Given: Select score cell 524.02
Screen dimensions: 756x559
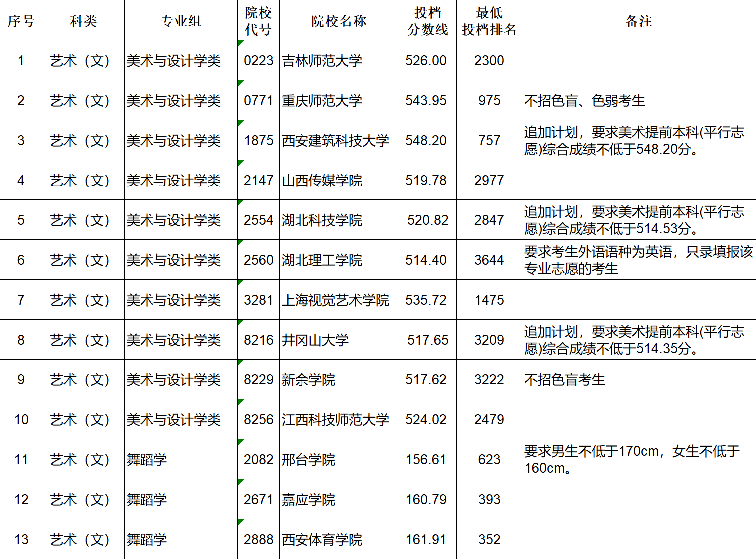Looking at the screenshot, I should (428, 419).
